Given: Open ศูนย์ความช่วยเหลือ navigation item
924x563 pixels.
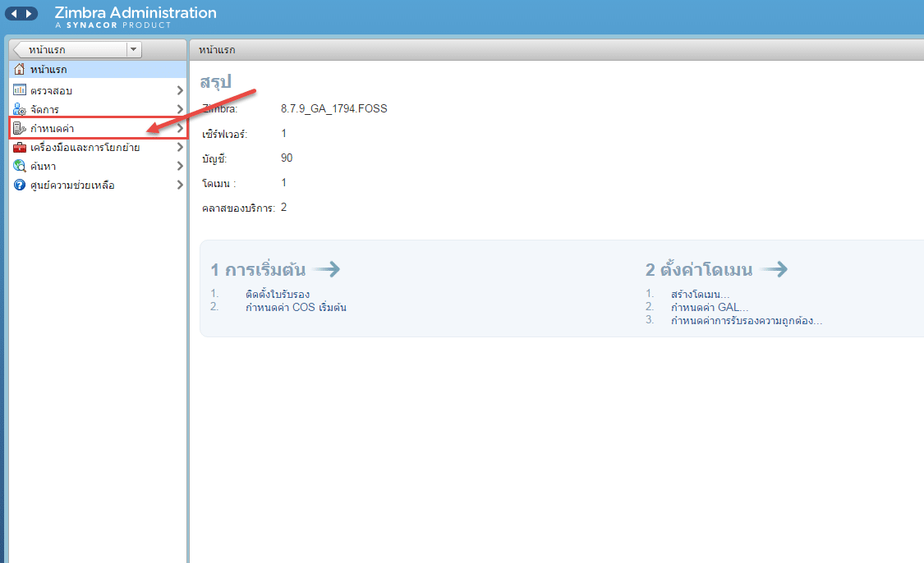Looking at the screenshot, I should 98,185.
